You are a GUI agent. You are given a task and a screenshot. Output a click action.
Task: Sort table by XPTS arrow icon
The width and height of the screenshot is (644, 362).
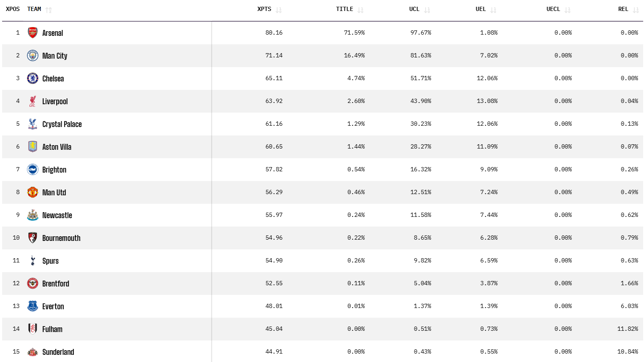(x=279, y=10)
